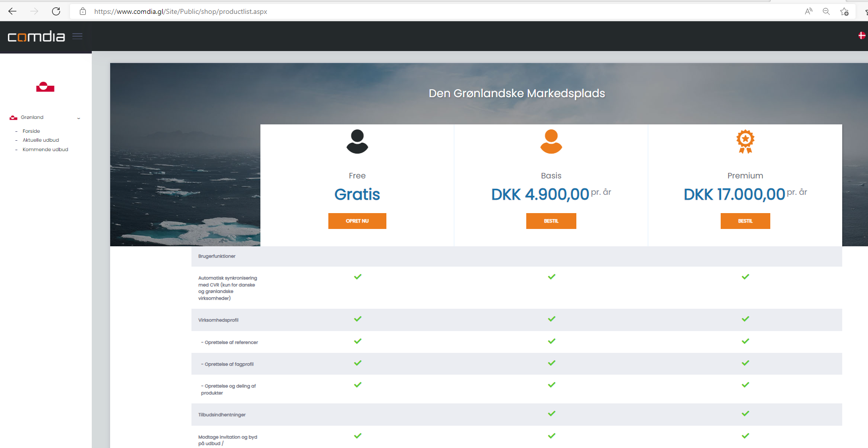Image resolution: width=868 pixels, height=448 pixels.
Task: Click Premium checkmark in Automatisk synkronisering row
Action: pos(745,277)
